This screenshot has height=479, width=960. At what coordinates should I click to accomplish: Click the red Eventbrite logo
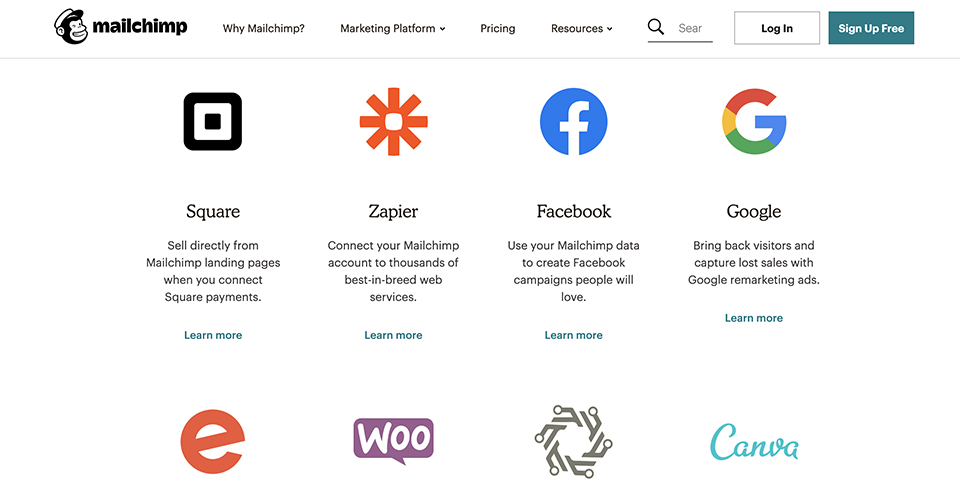pos(213,441)
